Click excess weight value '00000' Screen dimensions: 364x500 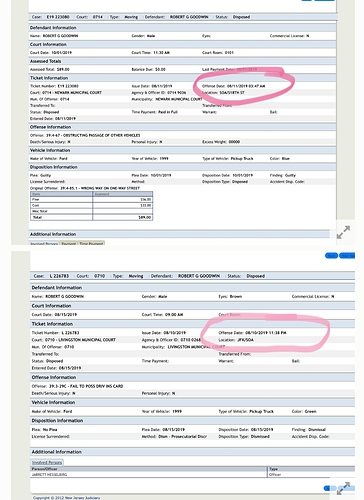pyautogui.click(x=234, y=142)
